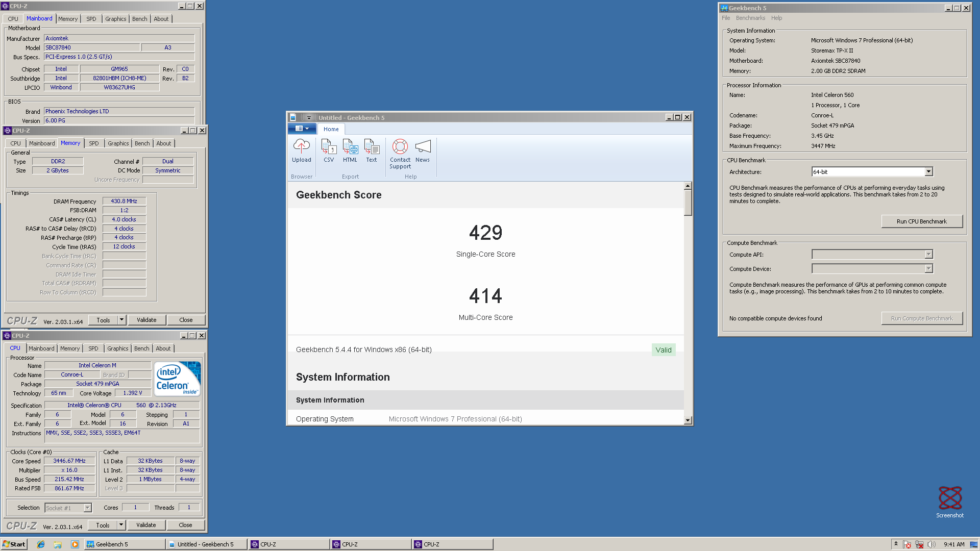The image size is (980, 551).
Task: Click scrollbar down arrow in Geekbench results
Action: point(688,420)
